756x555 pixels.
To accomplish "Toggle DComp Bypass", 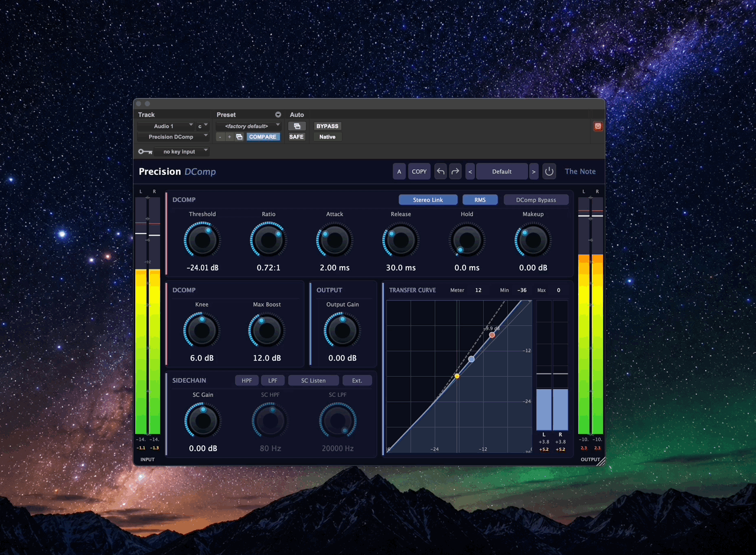I will point(536,200).
